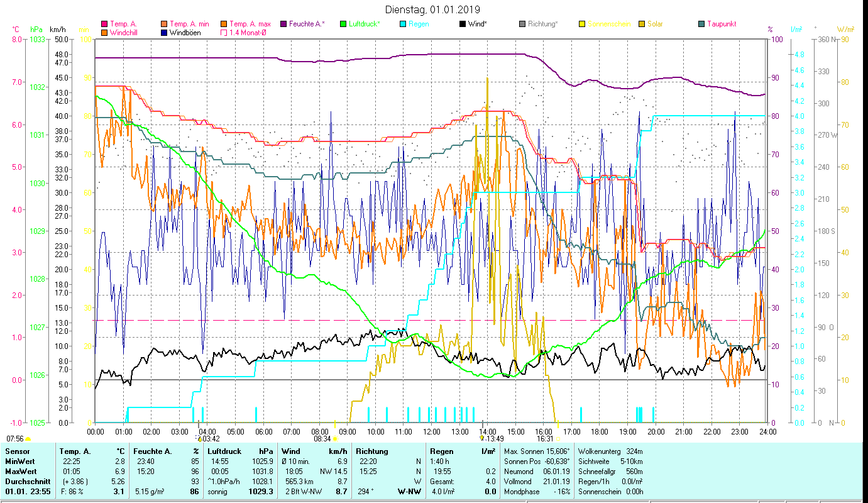Click the wind direction value '294 °'
The image size is (868, 503).
(x=365, y=491)
